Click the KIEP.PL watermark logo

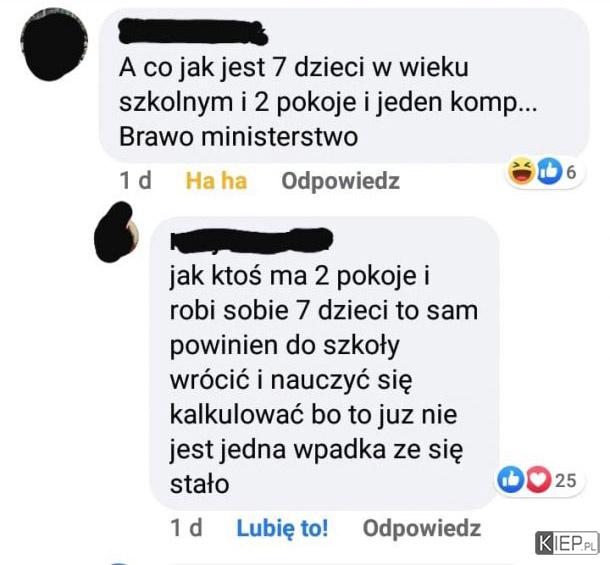coord(567,542)
